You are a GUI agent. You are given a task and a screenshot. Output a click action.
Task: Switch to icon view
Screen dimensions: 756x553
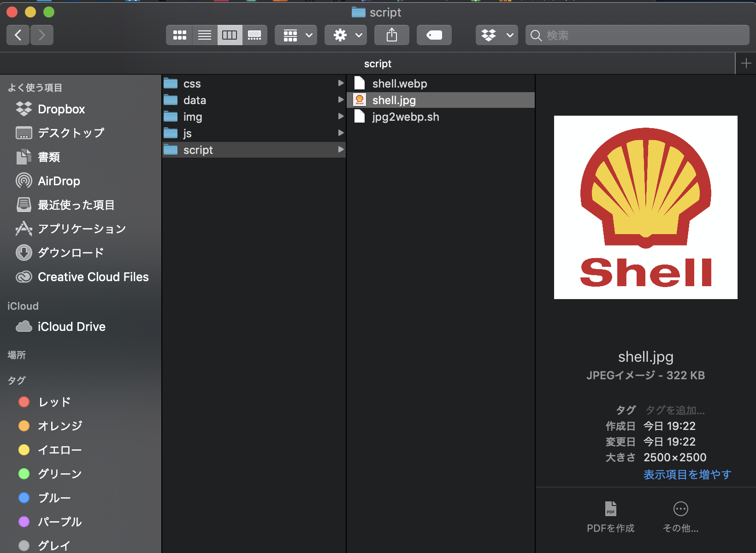pyautogui.click(x=179, y=35)
